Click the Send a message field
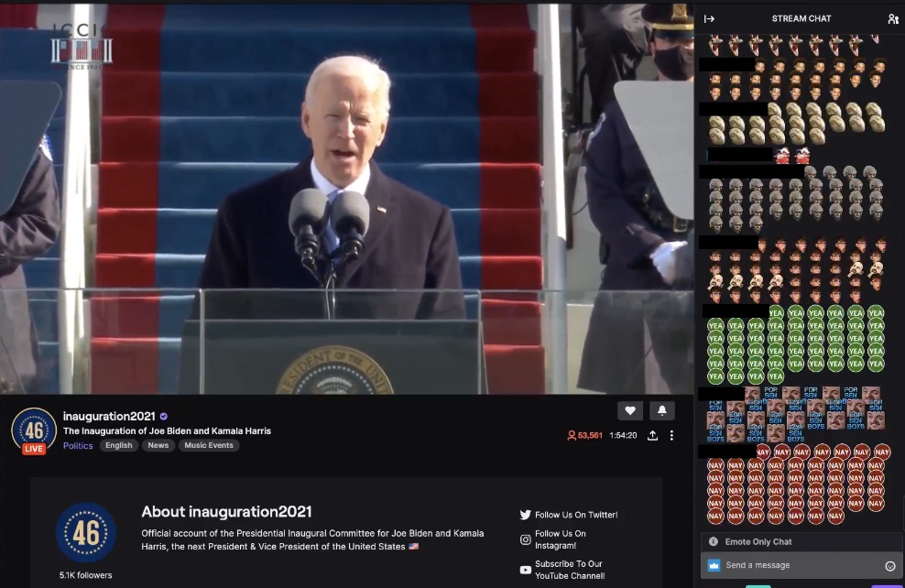This screenshot has height=588, width=905. (801, 565)
